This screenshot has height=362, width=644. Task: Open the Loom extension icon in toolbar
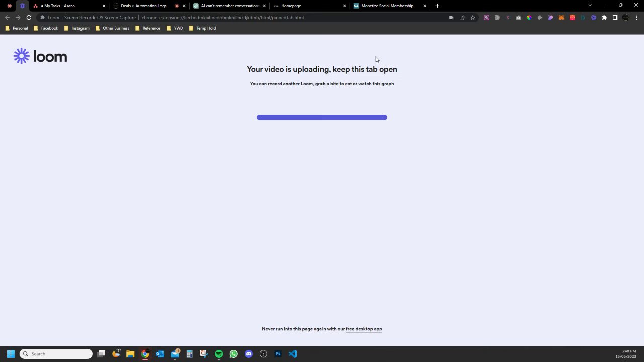(x=594, y=18)
